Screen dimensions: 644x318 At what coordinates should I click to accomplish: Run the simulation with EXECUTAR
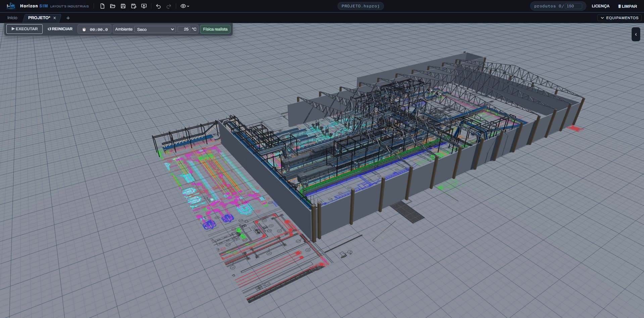click(x=24, y=29)
